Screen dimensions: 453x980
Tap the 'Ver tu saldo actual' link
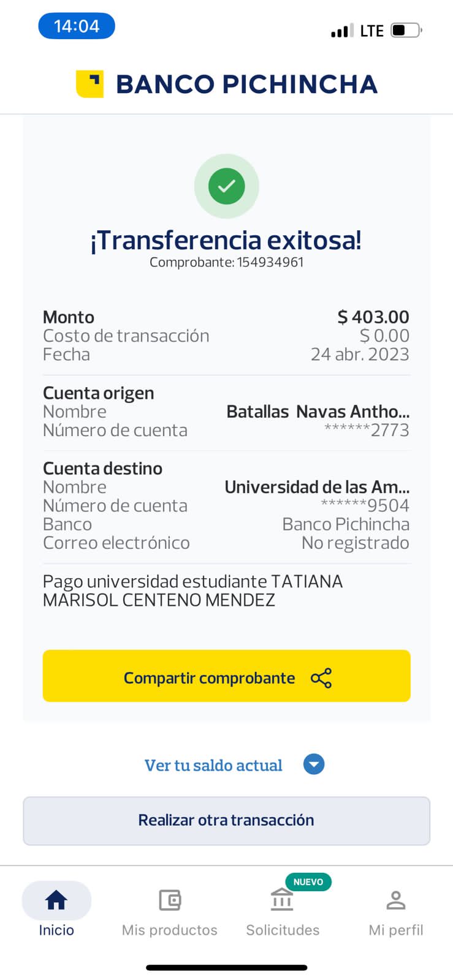[213, 765]
